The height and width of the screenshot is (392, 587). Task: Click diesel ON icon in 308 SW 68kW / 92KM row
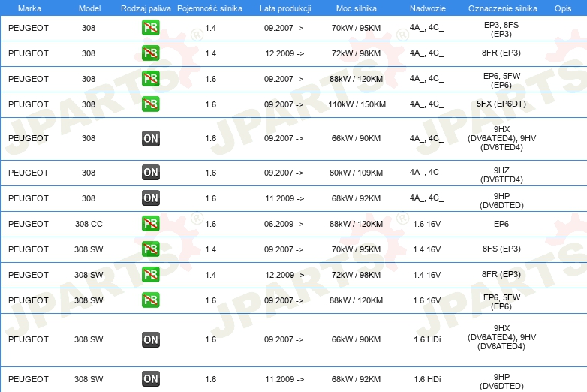click(x=150, y=379)
